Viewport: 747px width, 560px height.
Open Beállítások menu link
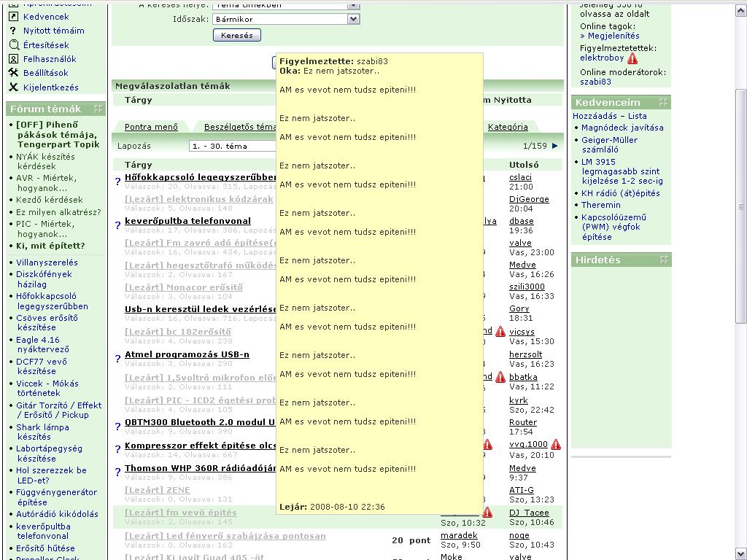[x=46, y=73]
